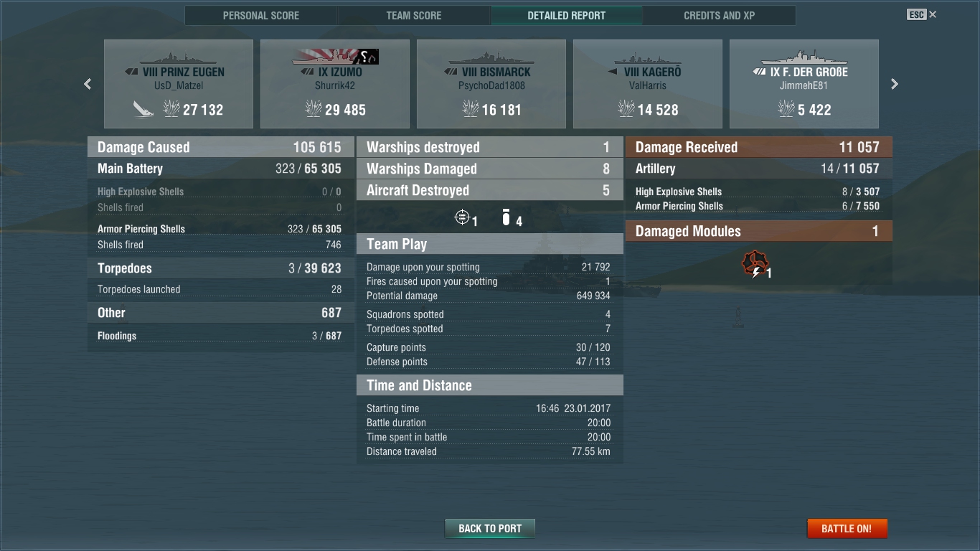Screen dimensions: 980x551
Task: Click the Battle On! button
Action: [847, 529]
